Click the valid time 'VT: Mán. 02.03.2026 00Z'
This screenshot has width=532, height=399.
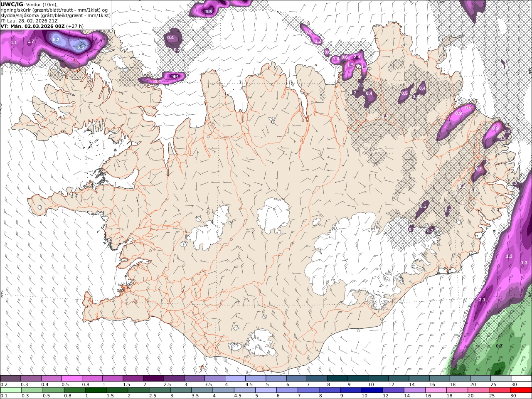coord(33,26)
